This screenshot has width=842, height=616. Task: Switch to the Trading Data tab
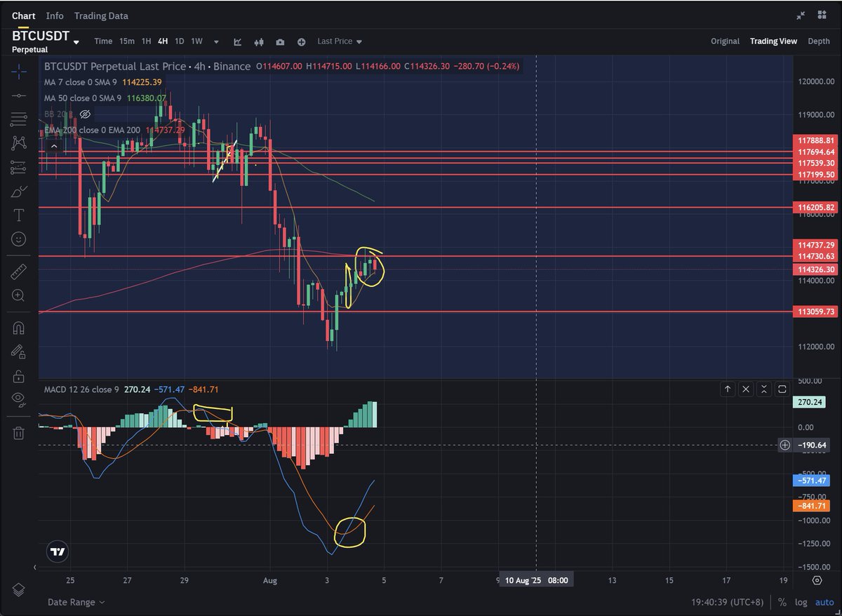coord(101,15)
